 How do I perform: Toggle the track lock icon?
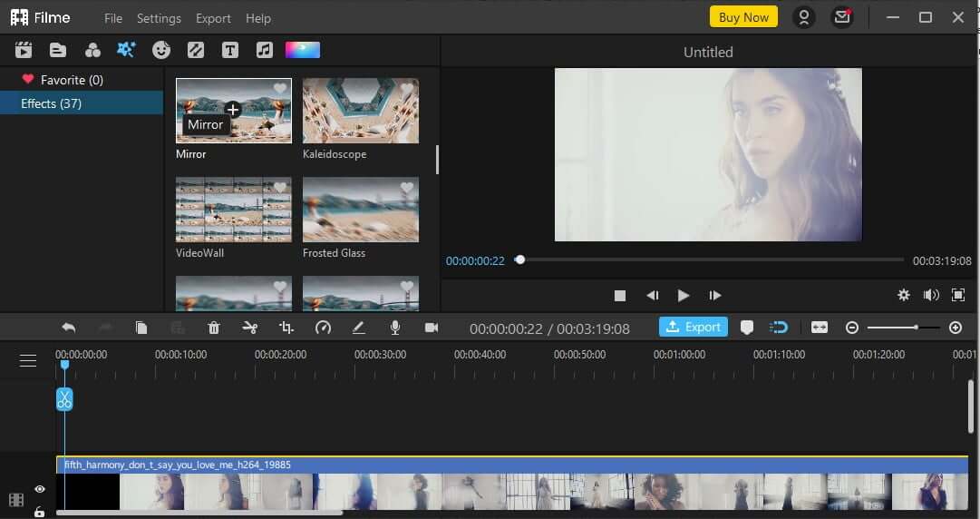click(x=39, y=512)
